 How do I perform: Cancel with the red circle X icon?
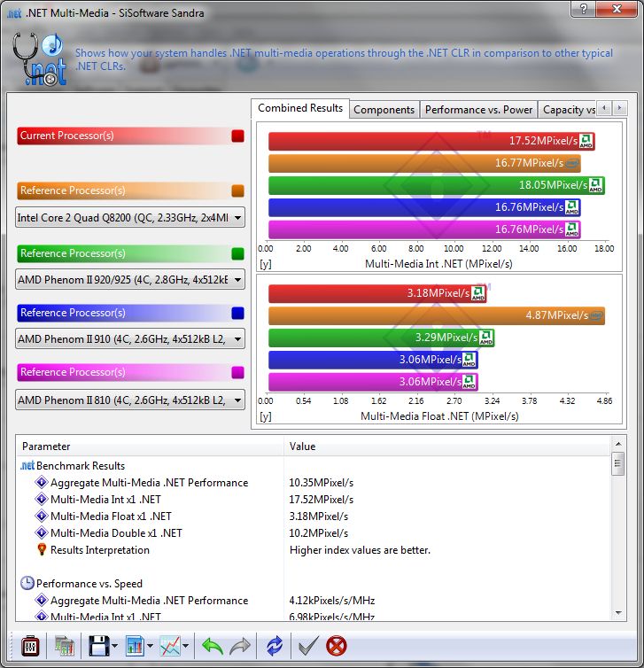[336, 646]
